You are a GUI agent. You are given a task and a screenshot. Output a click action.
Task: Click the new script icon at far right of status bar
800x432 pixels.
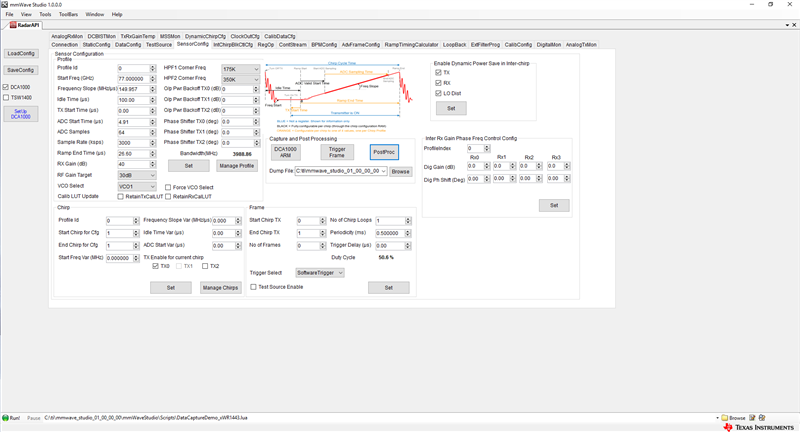(x=762, y=418)
